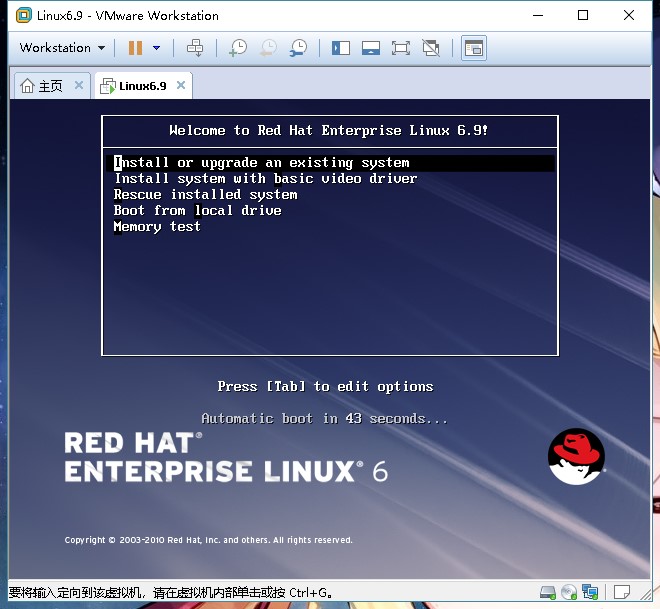Toggle the library sidebar view
The image size is (660, 609).
pyautogui.click(x=341, y=48)
